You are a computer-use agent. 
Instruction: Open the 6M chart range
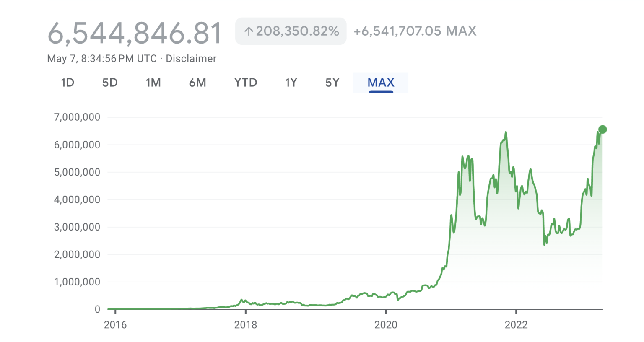point(197,83)
